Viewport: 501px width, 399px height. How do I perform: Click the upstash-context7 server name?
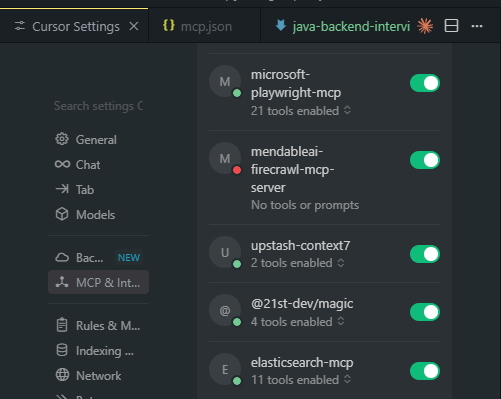pos(300,245)
